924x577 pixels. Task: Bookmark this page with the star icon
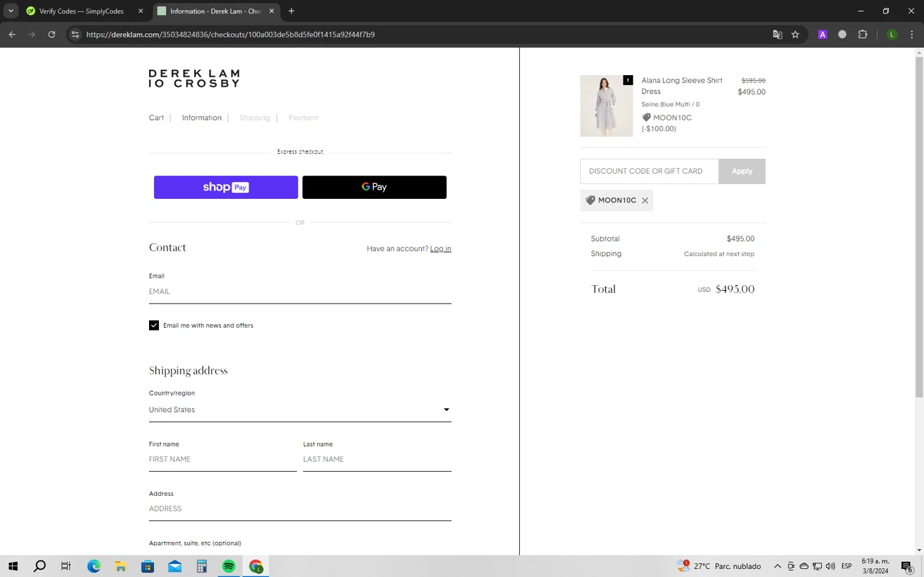795,34
